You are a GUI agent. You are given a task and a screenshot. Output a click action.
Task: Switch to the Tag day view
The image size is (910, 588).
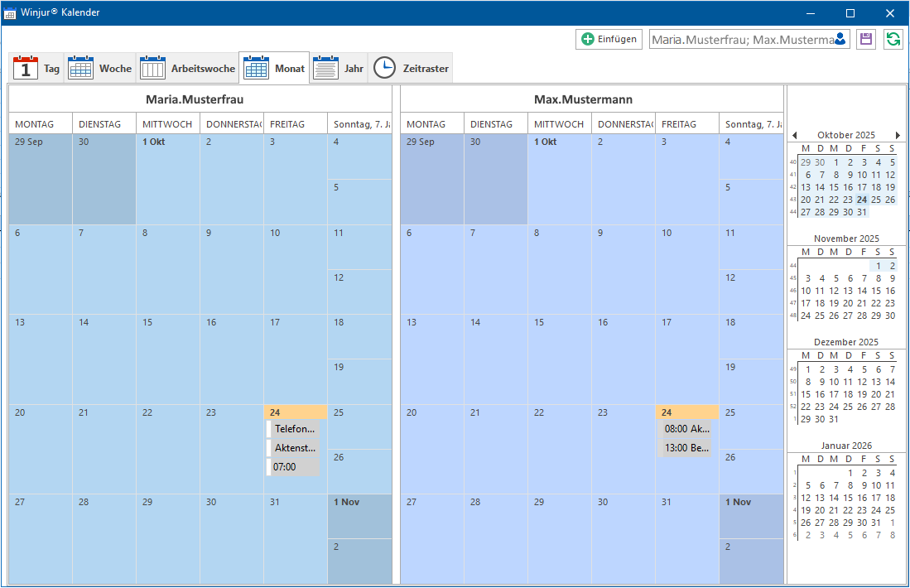[x=36, y=69]
